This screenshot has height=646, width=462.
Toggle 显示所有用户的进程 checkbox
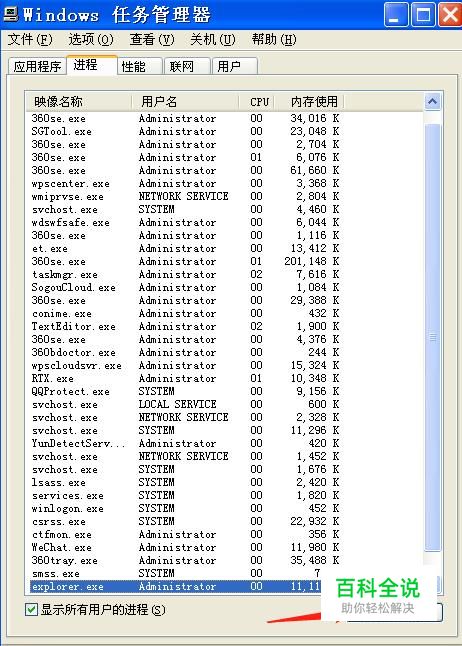[x=31, y=610]
